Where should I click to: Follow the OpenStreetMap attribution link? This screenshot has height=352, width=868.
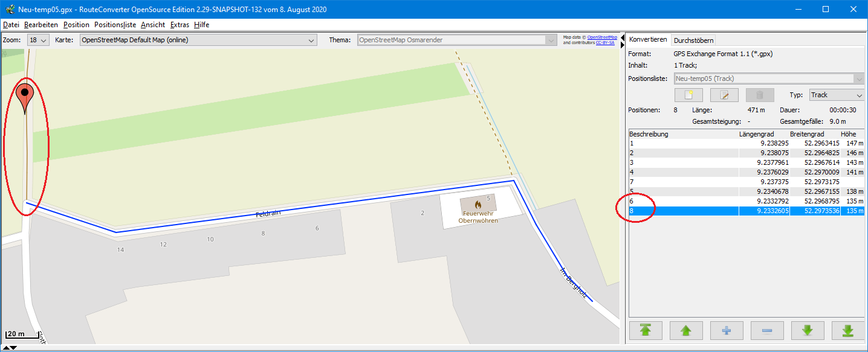click(602, 37)
